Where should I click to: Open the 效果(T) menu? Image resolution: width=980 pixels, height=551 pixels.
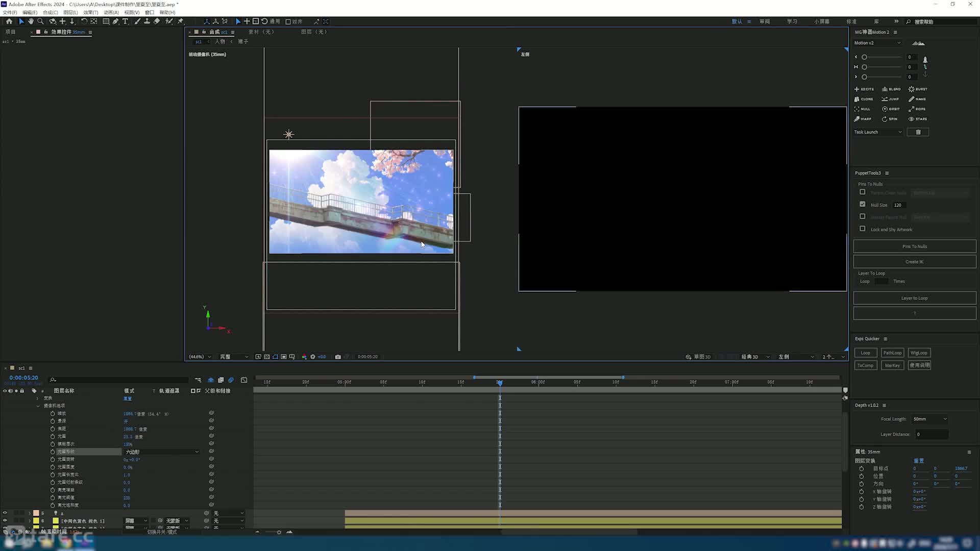coord(90,12)
